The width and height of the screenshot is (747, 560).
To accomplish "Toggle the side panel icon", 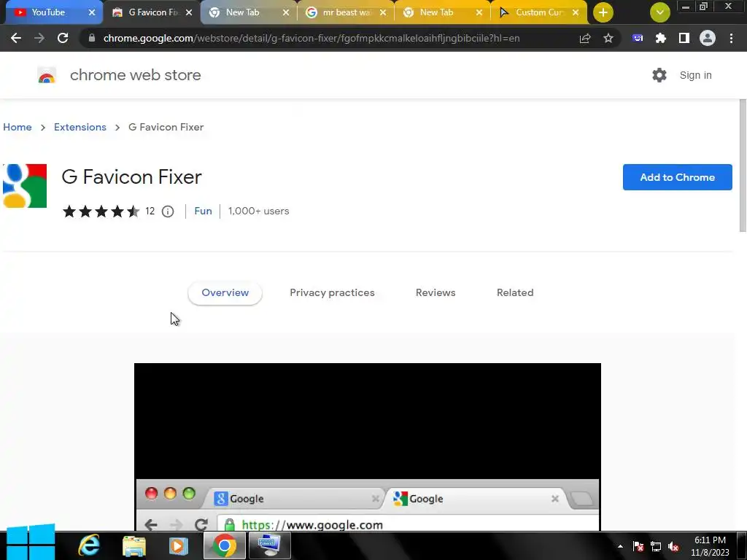I will [x=684, y=38].
